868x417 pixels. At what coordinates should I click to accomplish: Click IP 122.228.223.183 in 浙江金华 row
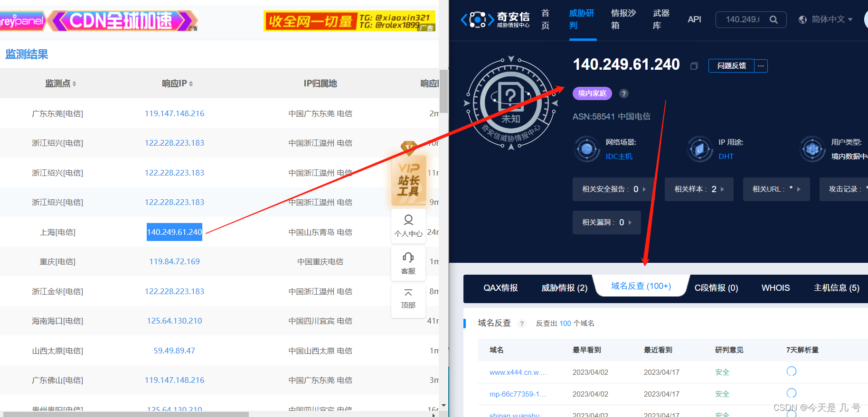coord(174,292)
